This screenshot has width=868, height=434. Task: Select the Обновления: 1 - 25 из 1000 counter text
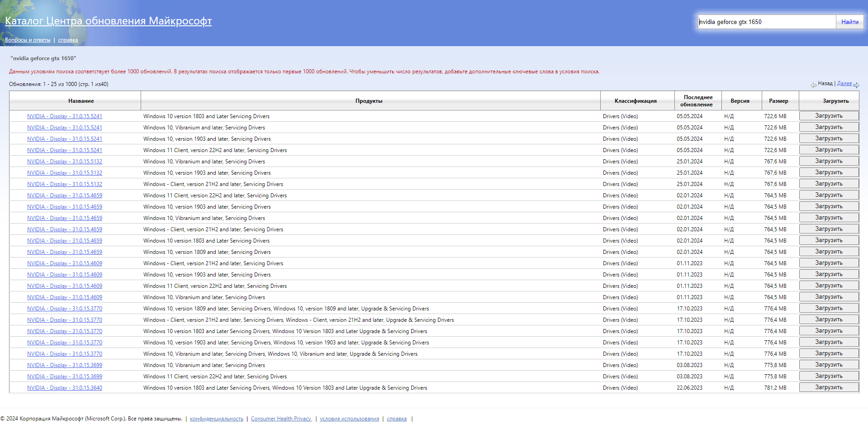click(59, 84)
